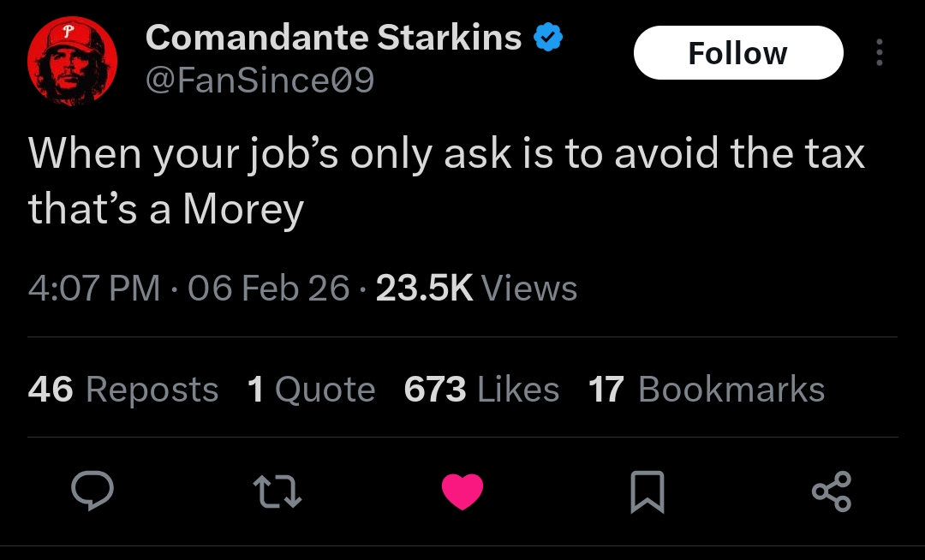Open the 1 Quote list
The image size is (925, 560).
tap(311, 390)
